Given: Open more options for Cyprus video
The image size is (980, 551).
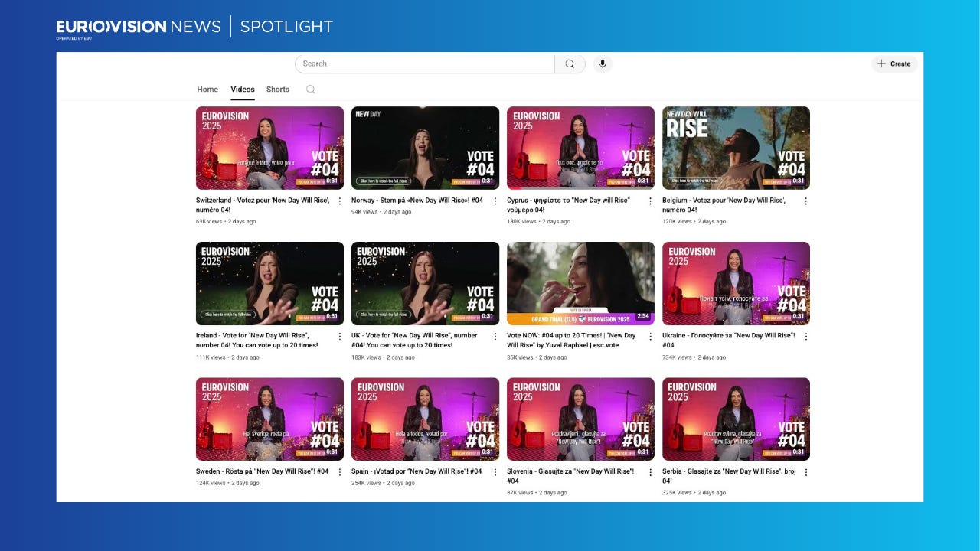Looking at the screenshot, I should click(x=651, y=201).
